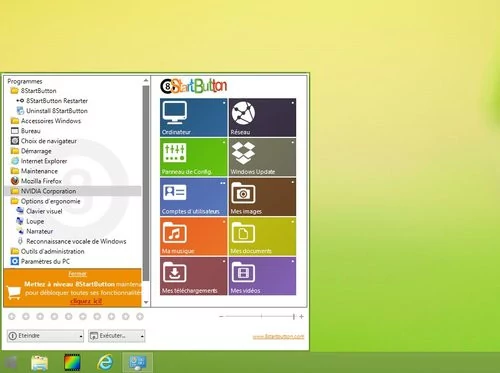Viewport: 500px width, 373px height.
Task: Click the scroll down arrow of programs list
Action: 146,302
